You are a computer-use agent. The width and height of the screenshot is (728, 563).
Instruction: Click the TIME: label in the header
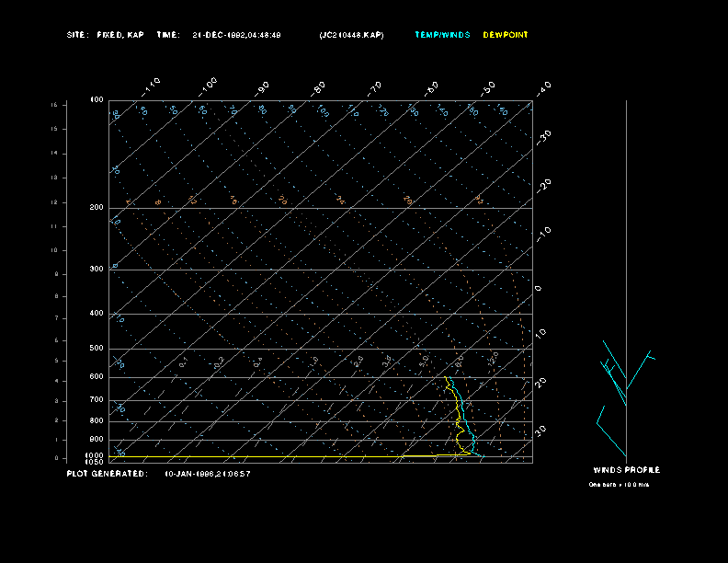[168, 35]
